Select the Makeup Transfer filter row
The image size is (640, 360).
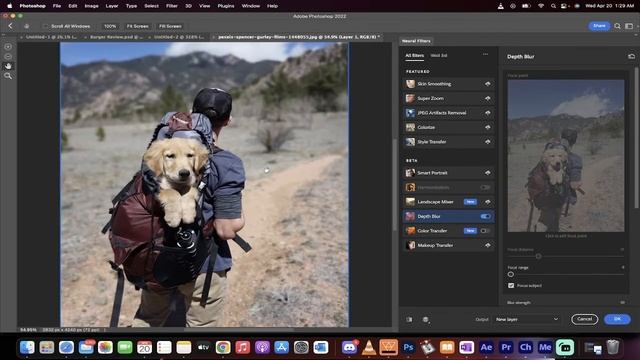[448, 245]
